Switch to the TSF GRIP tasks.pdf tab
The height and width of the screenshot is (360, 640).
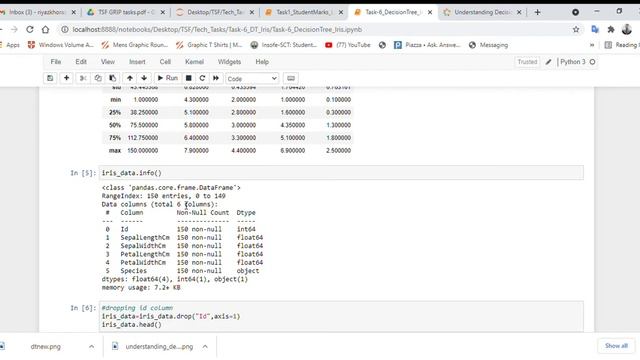tap(126, 12)
